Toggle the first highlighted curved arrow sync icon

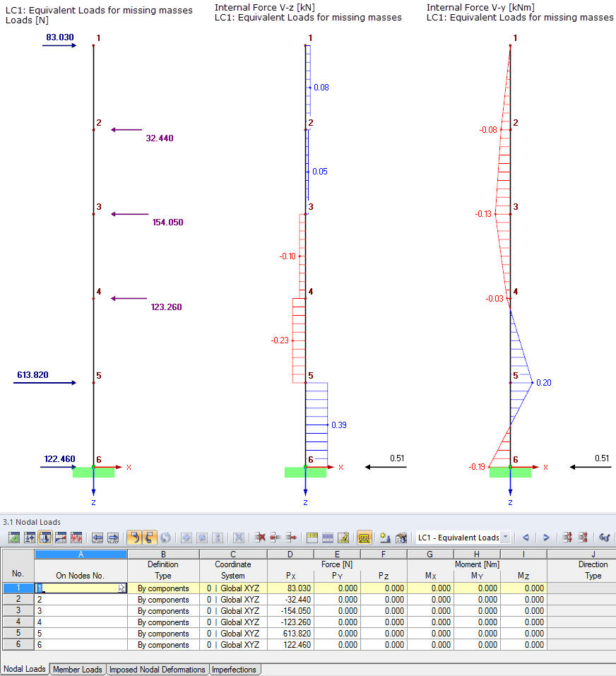(x=134, y=538)
